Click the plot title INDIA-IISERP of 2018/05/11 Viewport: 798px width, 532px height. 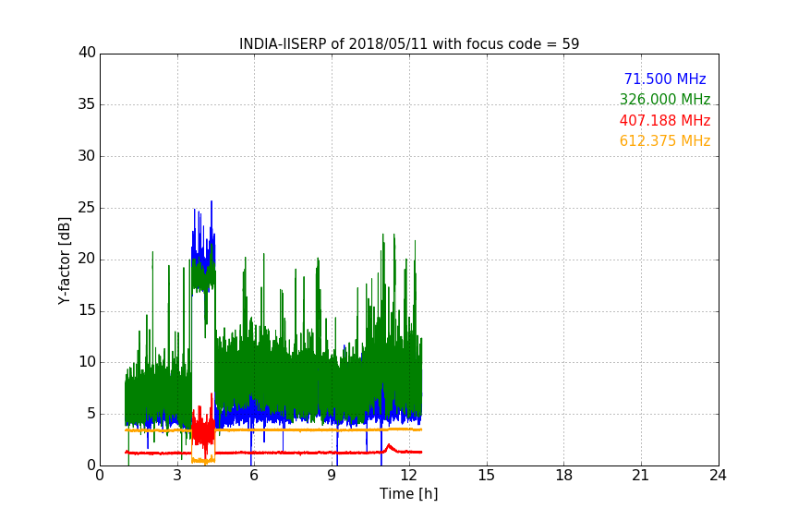pos(409,43)
